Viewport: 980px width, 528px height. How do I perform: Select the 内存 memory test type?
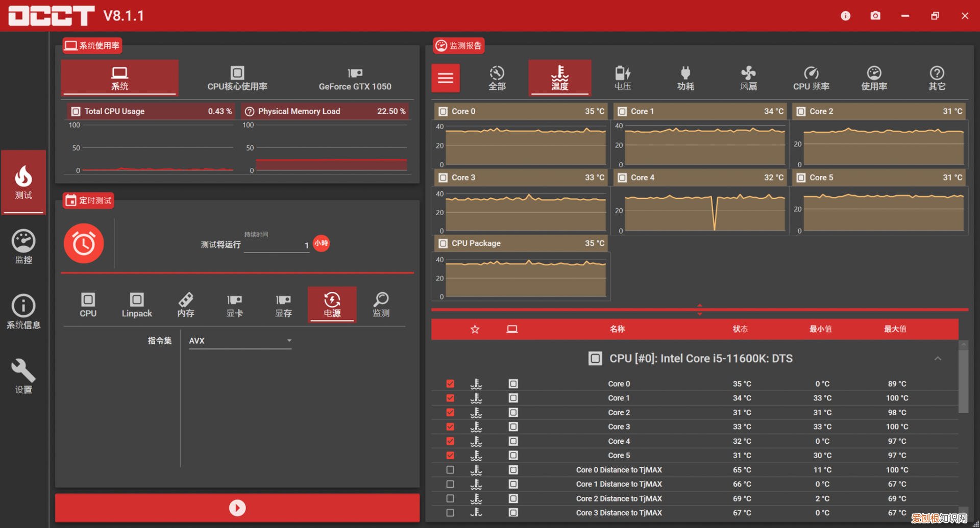click(186, 305)
